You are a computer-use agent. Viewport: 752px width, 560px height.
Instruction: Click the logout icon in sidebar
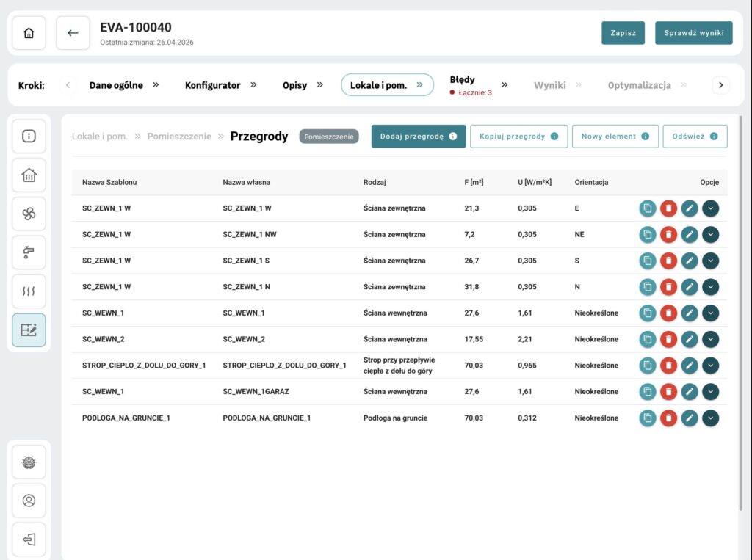(x=29, y=539)
